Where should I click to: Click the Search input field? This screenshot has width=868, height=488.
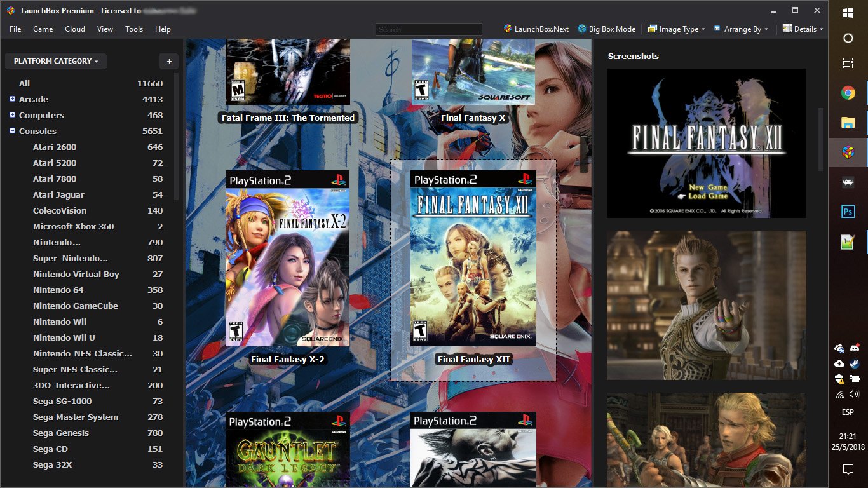(x=429, y=29)
